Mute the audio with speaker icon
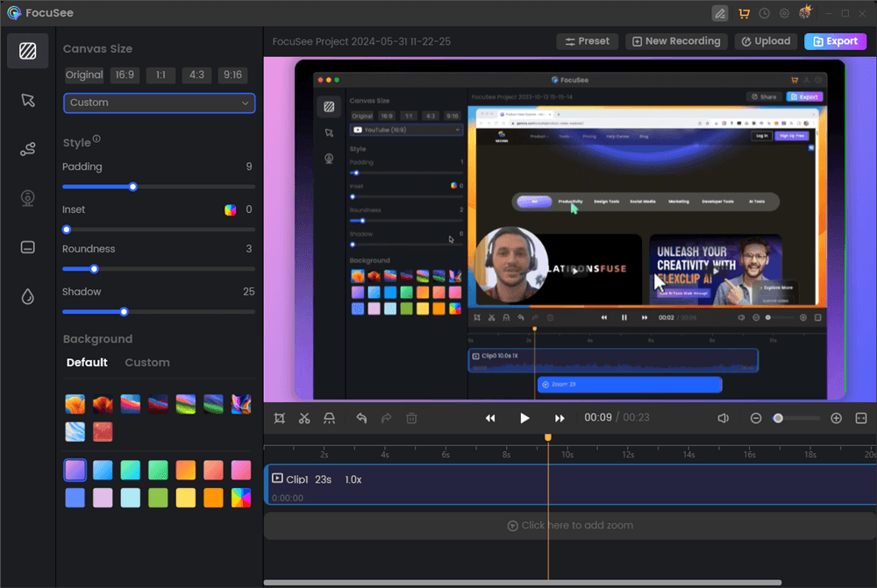 [x=724, y=418]
